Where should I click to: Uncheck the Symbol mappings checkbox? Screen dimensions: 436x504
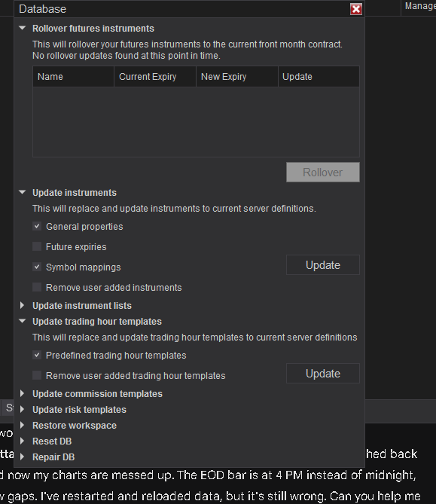(x=37, y=267)
